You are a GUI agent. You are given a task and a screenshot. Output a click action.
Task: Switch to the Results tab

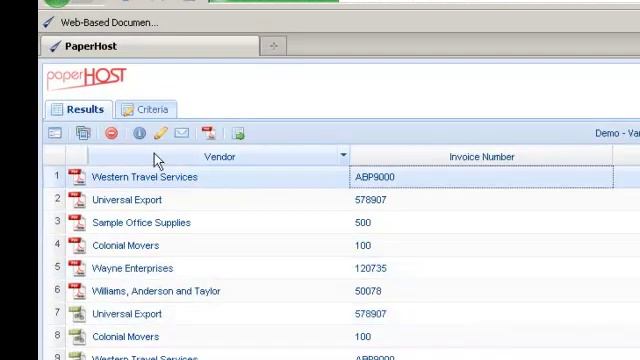coord(78,109)
